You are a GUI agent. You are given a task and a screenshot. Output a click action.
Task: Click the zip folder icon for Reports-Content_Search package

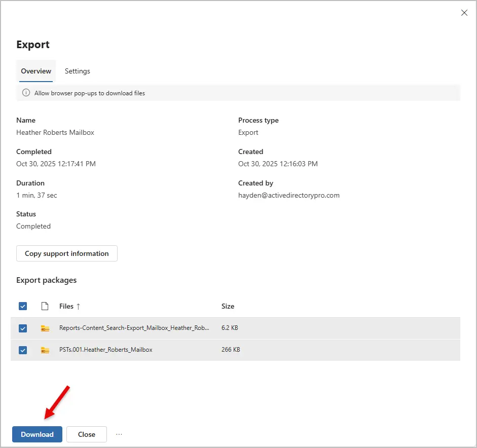click(45, 328)
